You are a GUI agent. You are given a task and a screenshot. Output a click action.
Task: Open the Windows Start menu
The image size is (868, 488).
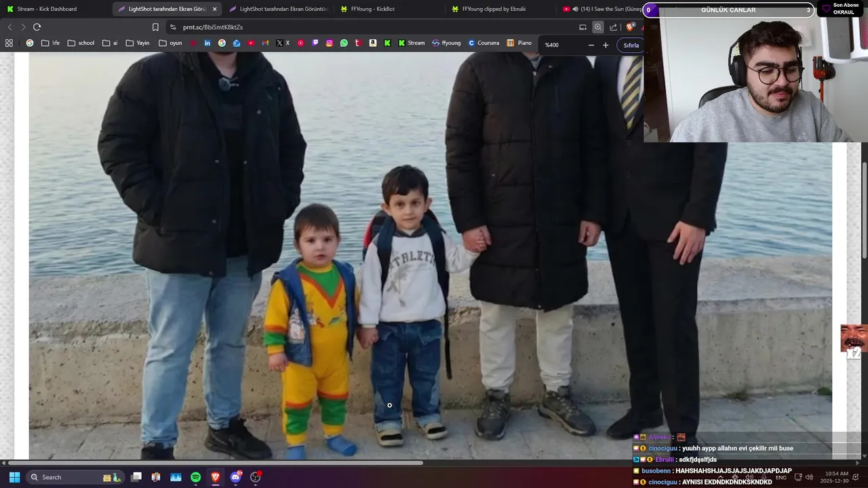(x=14, y=477)
